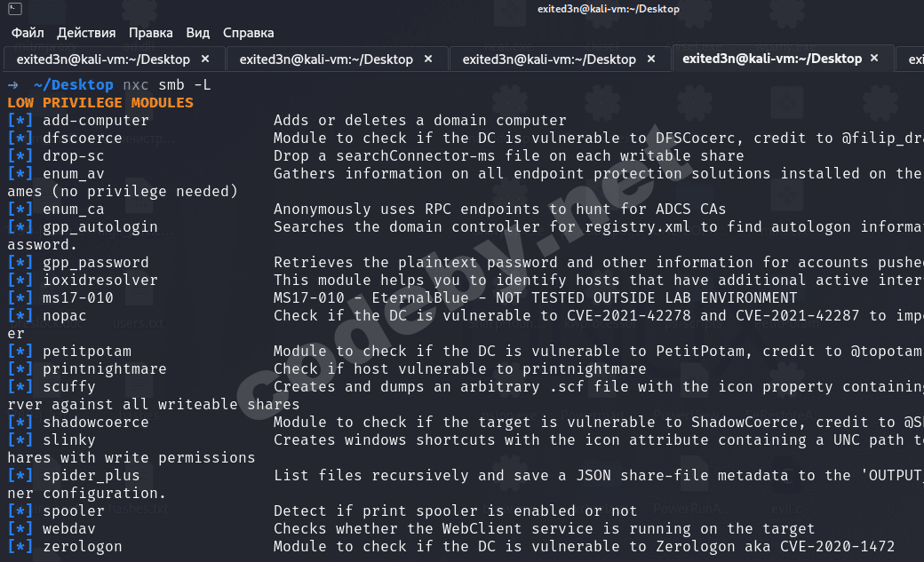This screenshot has width=924, height=562.
Task: Click the zerologon module name
Action: click(x=83, y=546)
